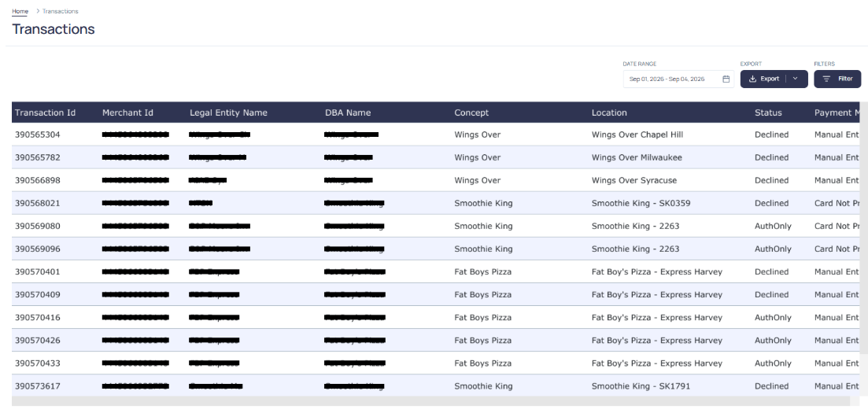
Task: Click the vertical scrollbar beside the table
Action: (864, 228)
